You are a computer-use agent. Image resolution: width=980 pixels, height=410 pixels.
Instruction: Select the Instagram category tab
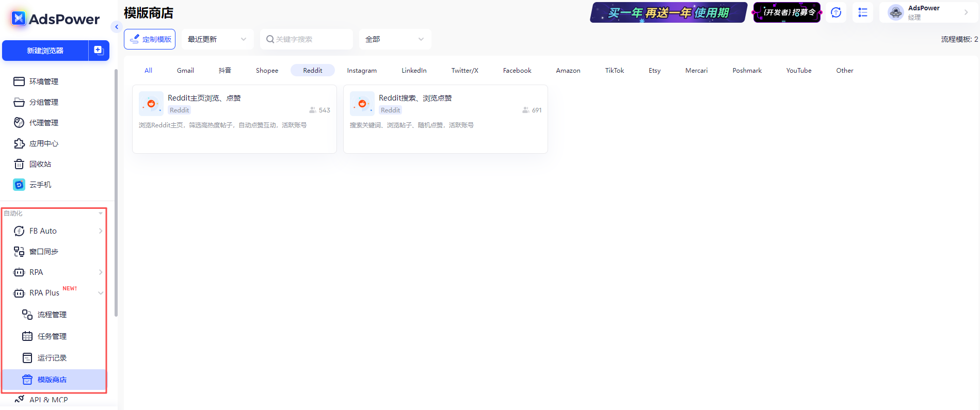[x=362, y=70]
